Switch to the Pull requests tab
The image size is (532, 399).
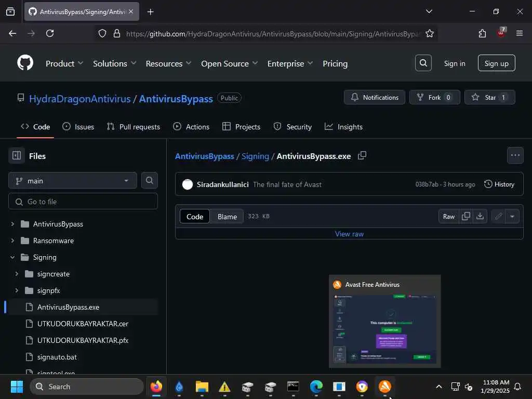tap(134, 127)
